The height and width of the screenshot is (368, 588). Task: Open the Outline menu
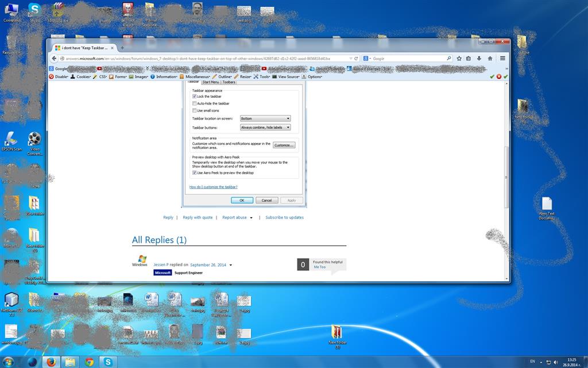click(x=222, y=76)
